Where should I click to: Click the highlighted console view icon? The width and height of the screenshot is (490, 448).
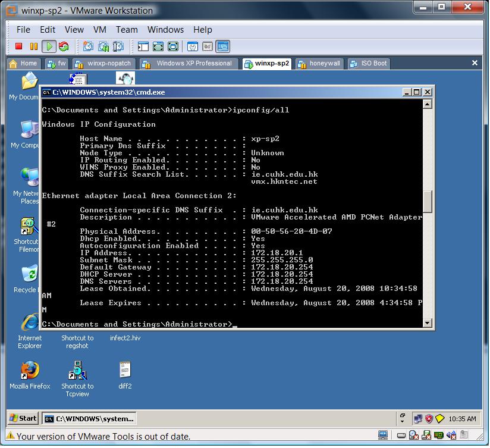222,46
